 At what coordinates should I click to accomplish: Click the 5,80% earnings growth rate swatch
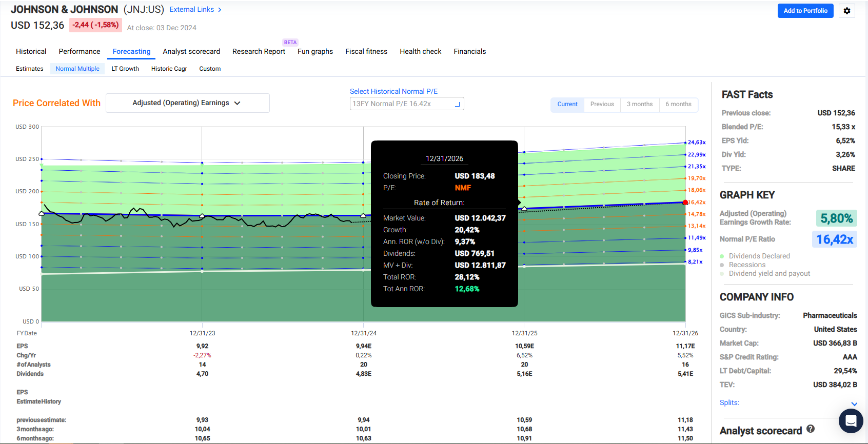click(x=836, y=218)
